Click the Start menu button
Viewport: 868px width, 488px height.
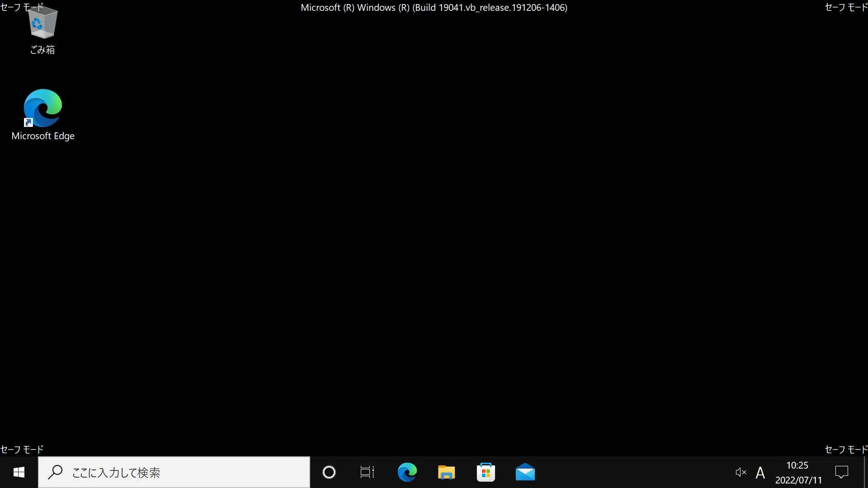click(x=18, y=472)
